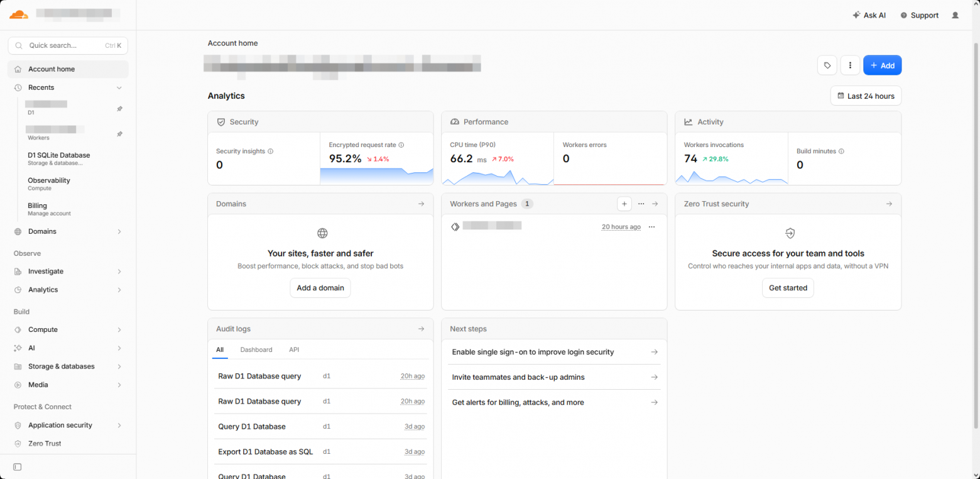Open the three-dot menu beside Add button
The image size is (980, 479).
point(850,65)
